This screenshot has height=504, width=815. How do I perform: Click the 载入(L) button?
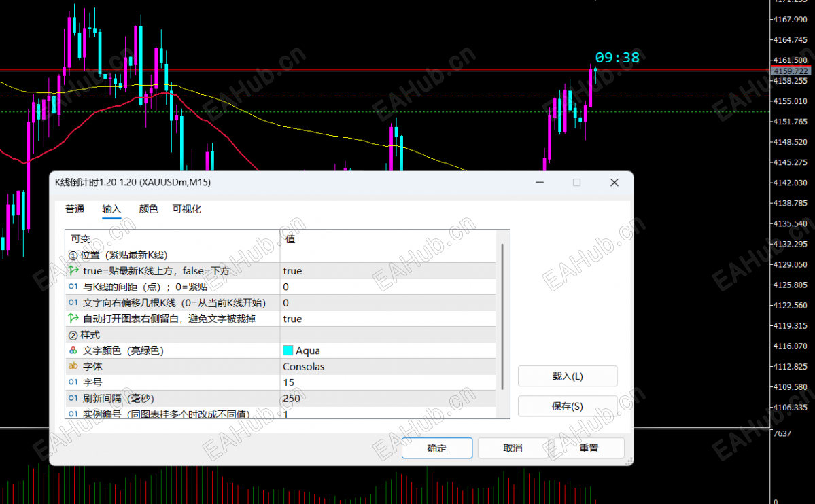pyautogui.click(x=568, y=376)
